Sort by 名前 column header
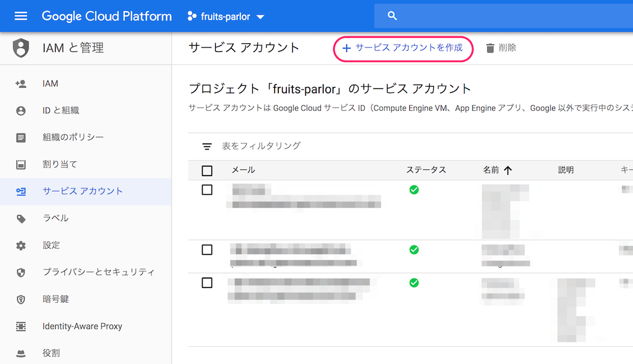The image size is (633, 364). point(491,170)
